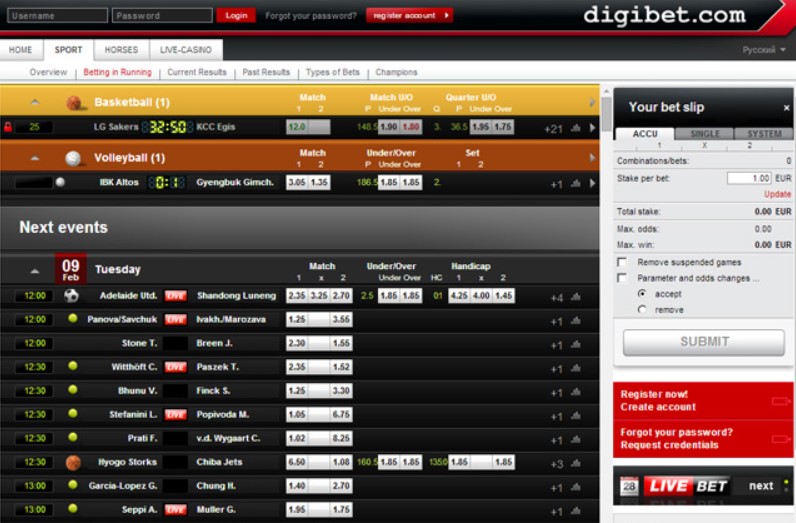Viewport: 796px width, 523px height.
Task: Click the red lock icon beside LG Sakers
Action: click(x=8, y=126)
